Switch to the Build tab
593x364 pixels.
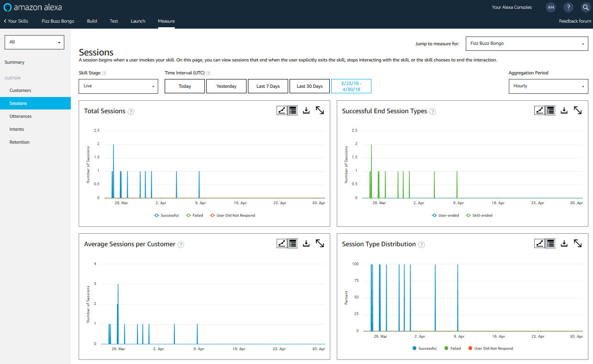[92, 21]
